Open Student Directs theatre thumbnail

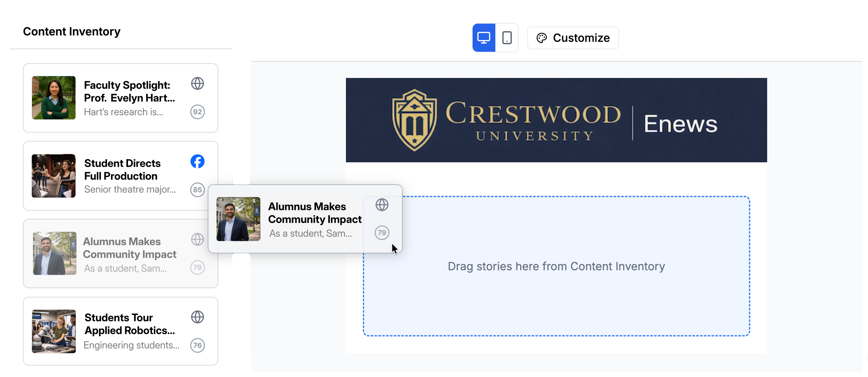click(54, 176)
